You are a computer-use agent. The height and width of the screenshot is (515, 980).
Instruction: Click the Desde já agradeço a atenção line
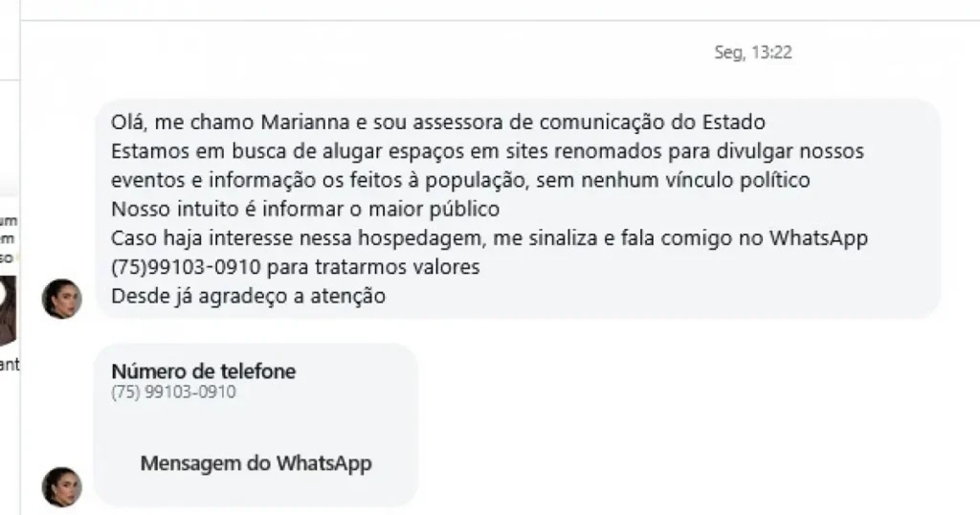pos(248,296)
